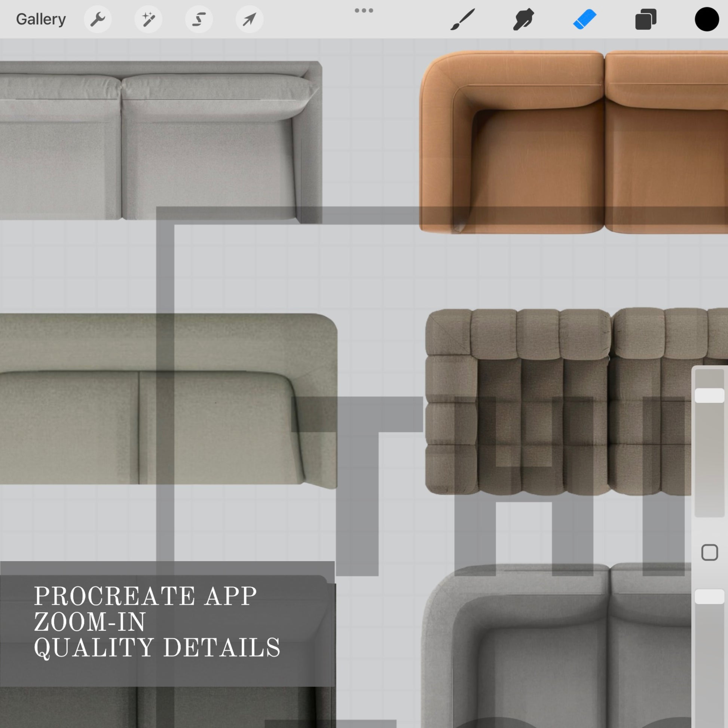
Task: Tap the olive green sofa image
Action: point(168,400)
